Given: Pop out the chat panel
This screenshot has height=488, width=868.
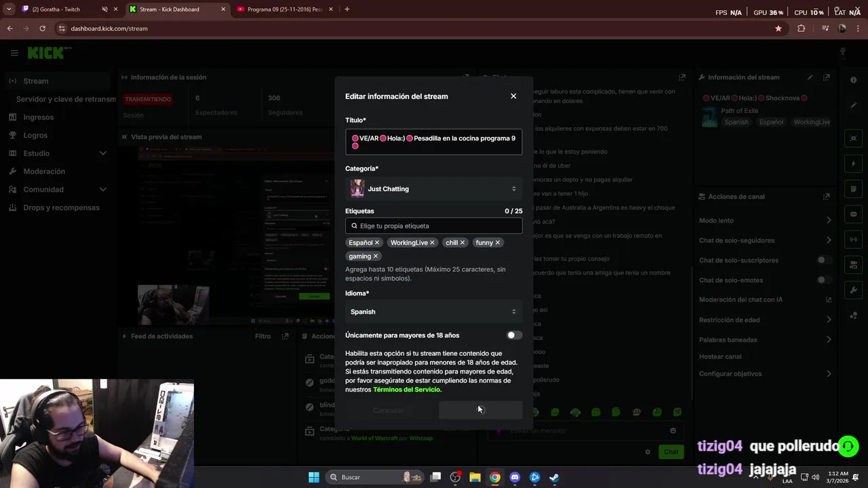Looking at the screenshot, I should click(682, 77).
